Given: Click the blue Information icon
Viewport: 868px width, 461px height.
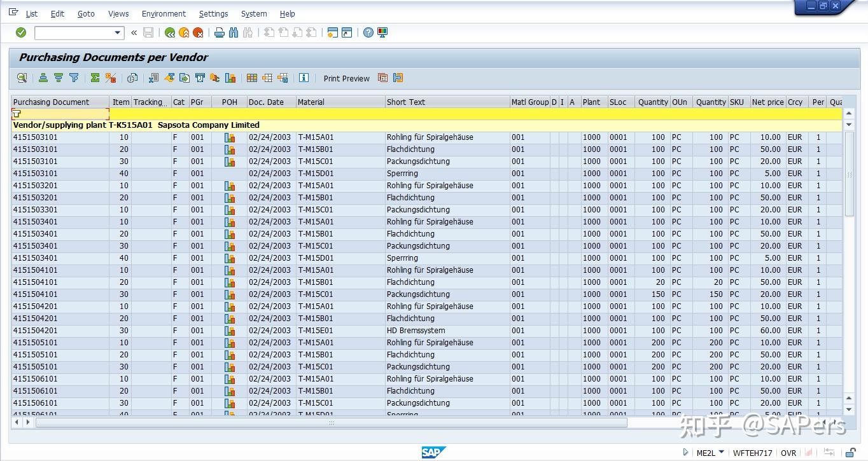Looking at the screenshot, I should (x=304, y=78).
